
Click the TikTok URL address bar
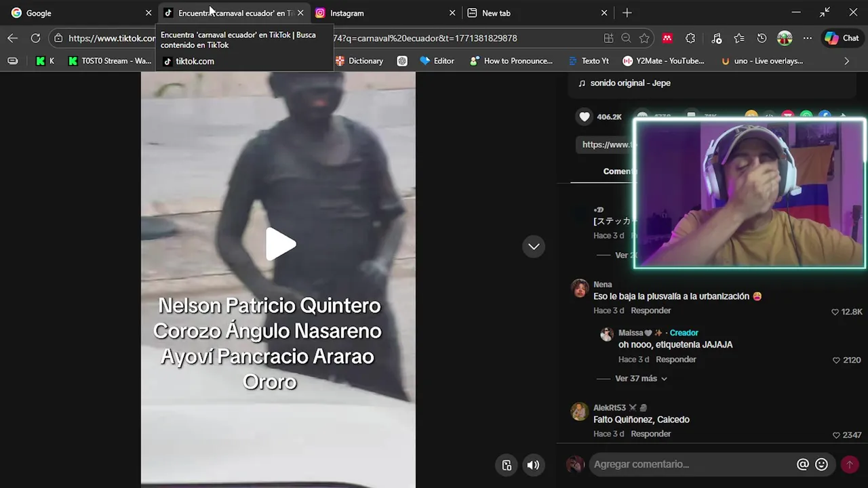click(x=325, y=38)
